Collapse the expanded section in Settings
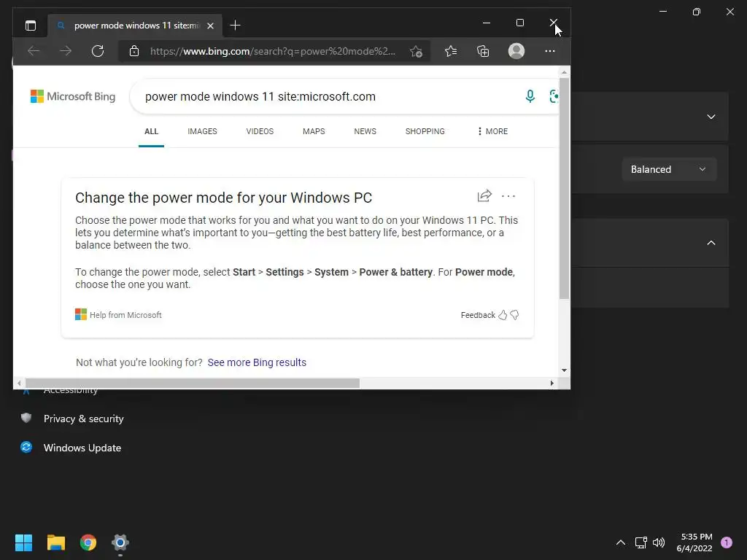 click(x=711, y=243)
